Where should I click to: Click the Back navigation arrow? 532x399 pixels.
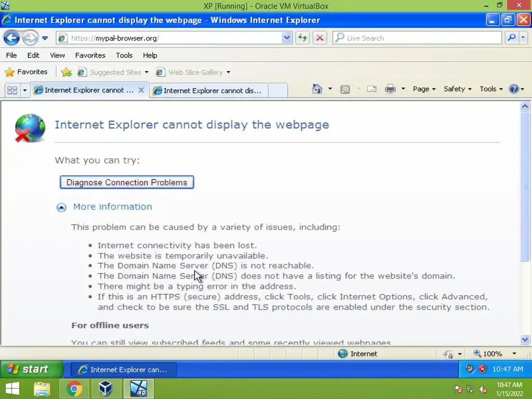click(x=11, y=37)
